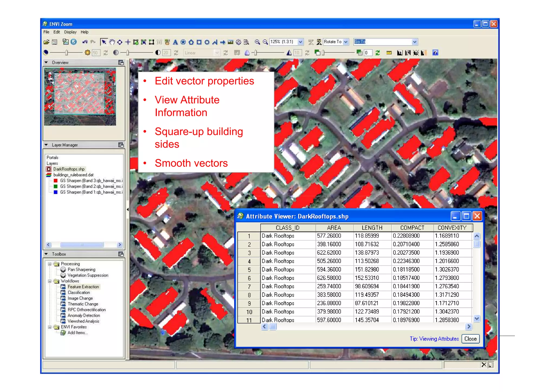Viewport: 555px width, 392px height.
Task: Open the zoom percentage dropdown
Action: (x=300, y=42)
